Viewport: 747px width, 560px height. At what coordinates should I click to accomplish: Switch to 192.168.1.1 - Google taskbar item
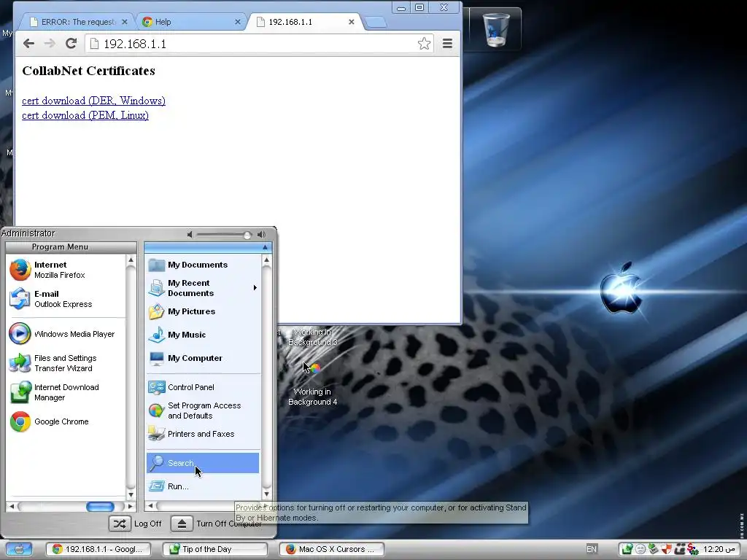click(x=98, y=549)
